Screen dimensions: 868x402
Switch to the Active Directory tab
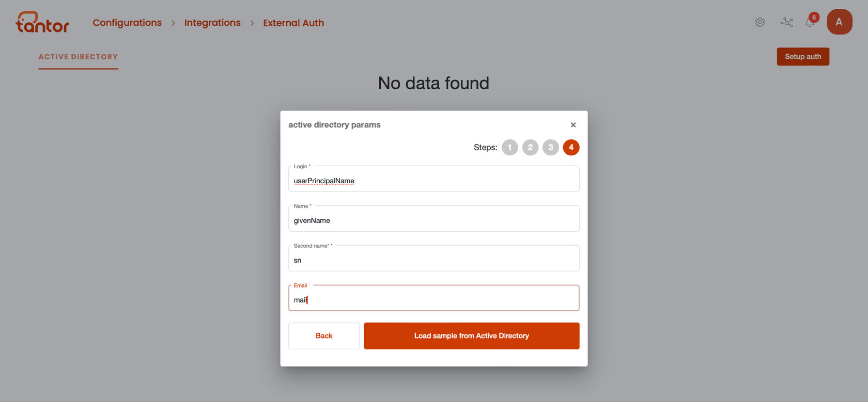click(x=78, y=57)
